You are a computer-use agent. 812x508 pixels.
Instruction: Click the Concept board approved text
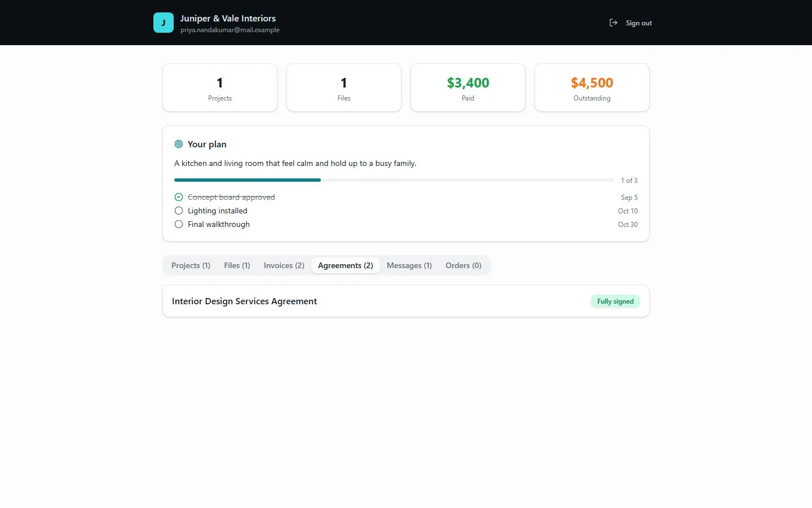[231, 197]
